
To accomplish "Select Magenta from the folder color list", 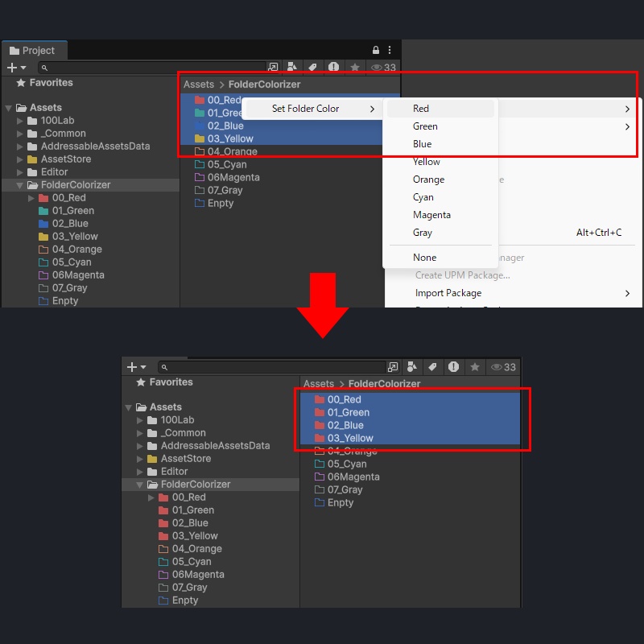I will click(432, 215).
